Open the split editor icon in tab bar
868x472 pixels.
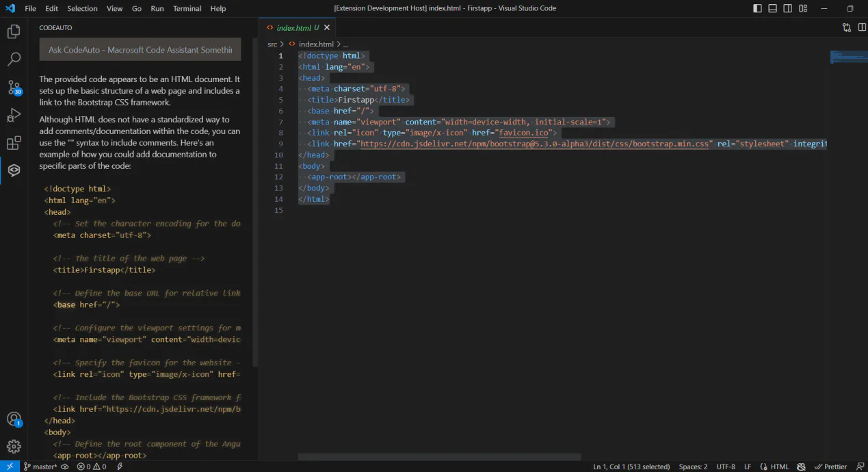coord(862,27)
